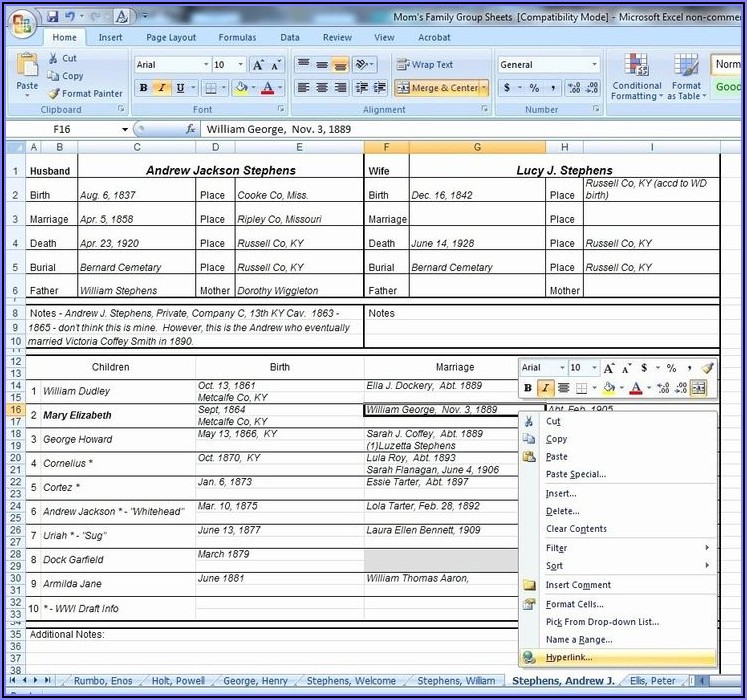Click the Office button logo
This screenshot has height=700, width=747.
tap(21, 25)
